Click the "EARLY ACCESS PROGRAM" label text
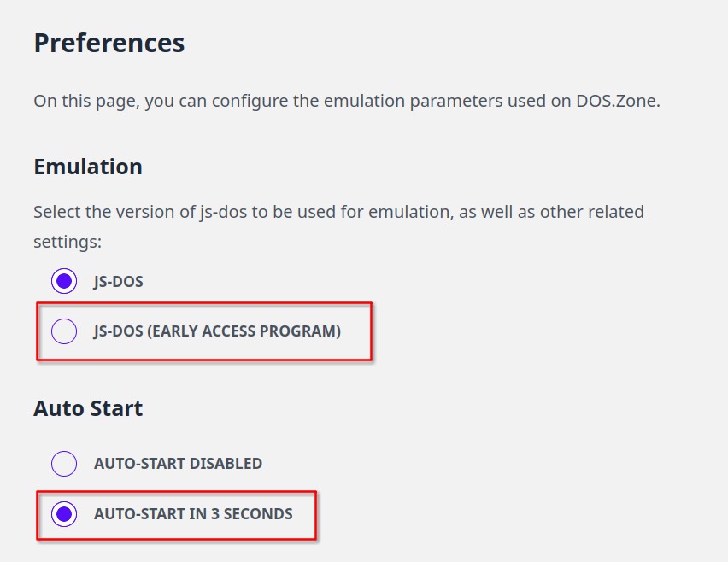The width and height of the screenshot is (728, 562). 244,331
